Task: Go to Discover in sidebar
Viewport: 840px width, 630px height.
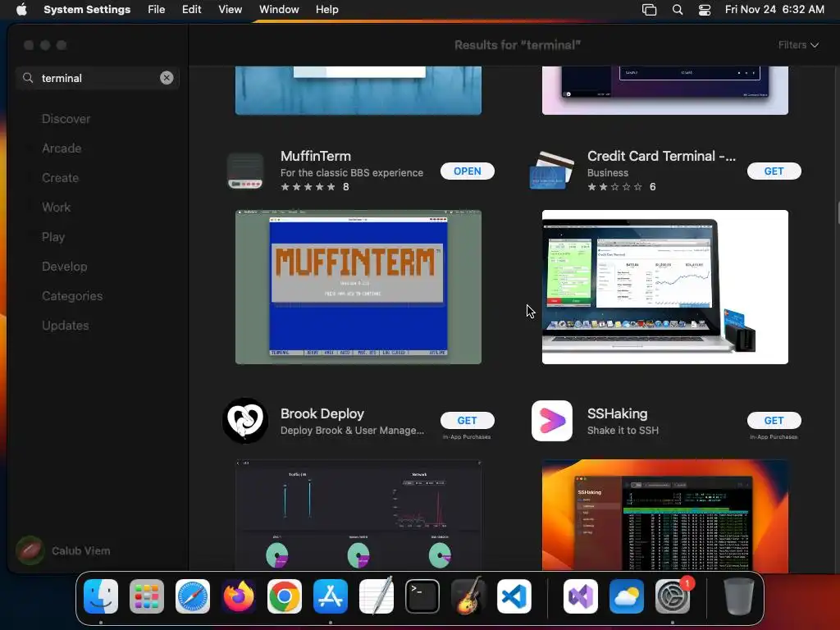Action: coord(66,119)
